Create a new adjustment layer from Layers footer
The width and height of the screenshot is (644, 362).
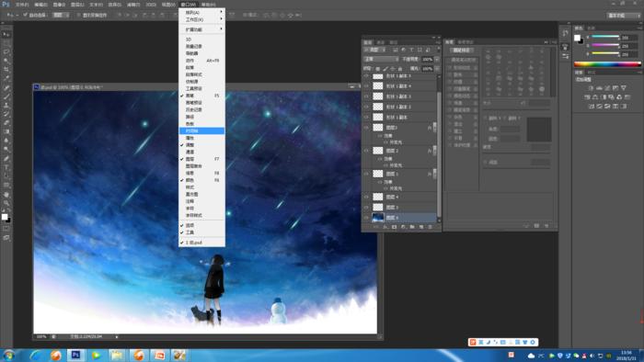pyautogui.click(x=403, y=227)
